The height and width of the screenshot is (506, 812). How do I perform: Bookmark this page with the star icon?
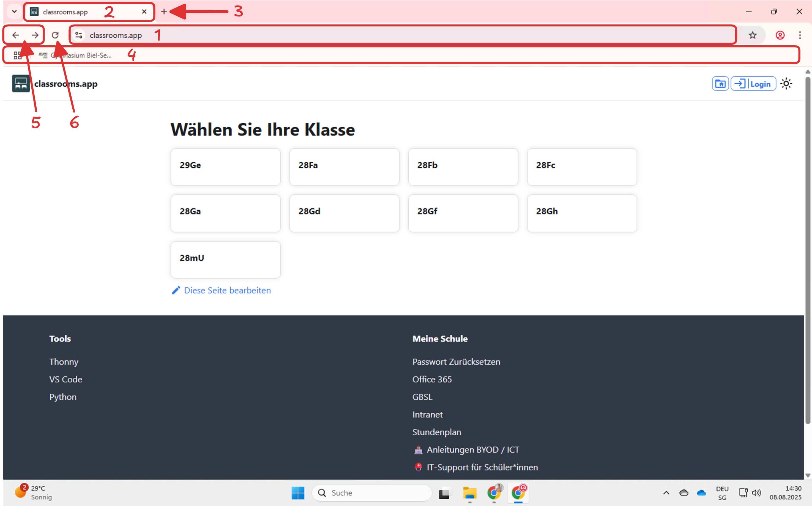[x=752, y=35]
